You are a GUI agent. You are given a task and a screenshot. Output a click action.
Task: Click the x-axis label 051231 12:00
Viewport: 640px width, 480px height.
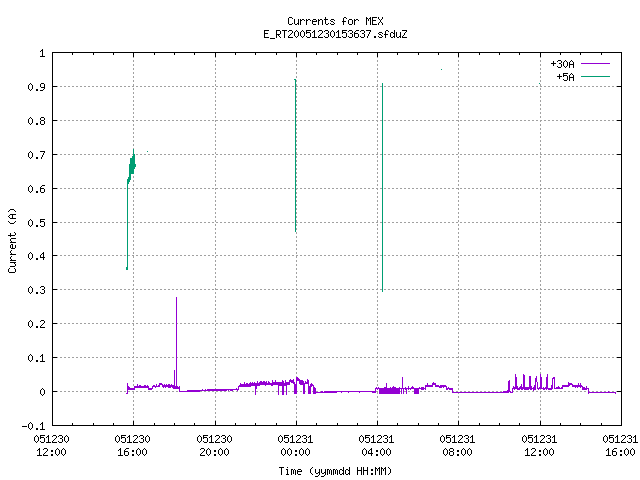click(539, 445)
